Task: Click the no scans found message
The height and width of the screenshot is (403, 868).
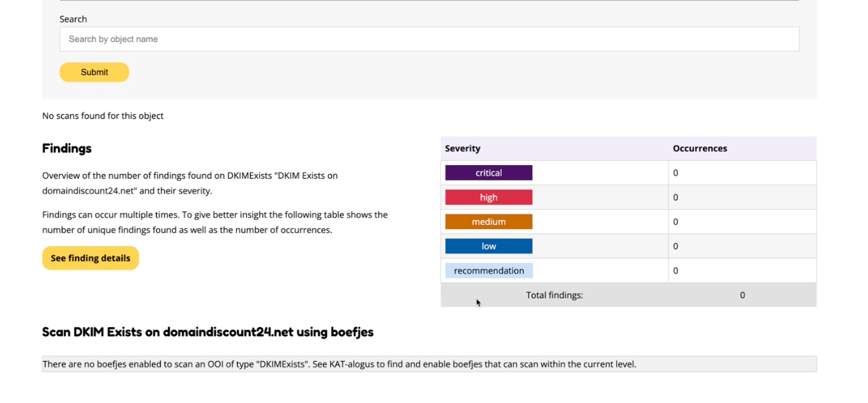Action: [102, 115]
